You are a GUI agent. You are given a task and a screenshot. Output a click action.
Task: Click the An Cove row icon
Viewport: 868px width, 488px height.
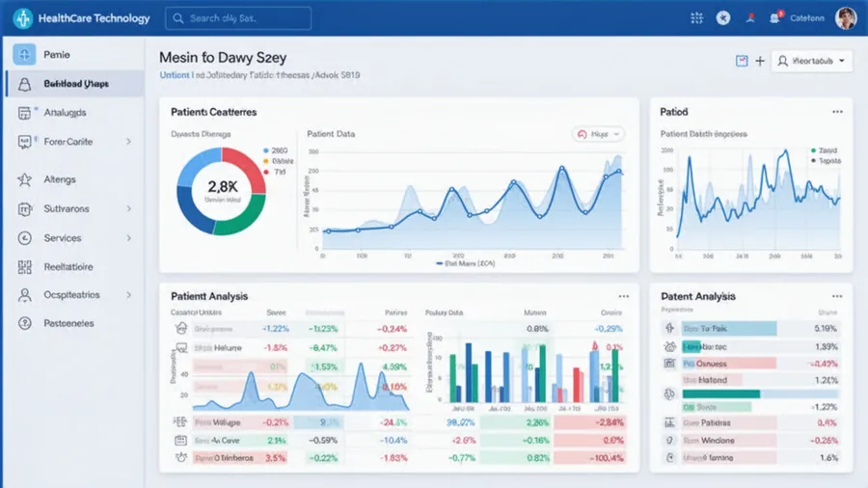180,441
